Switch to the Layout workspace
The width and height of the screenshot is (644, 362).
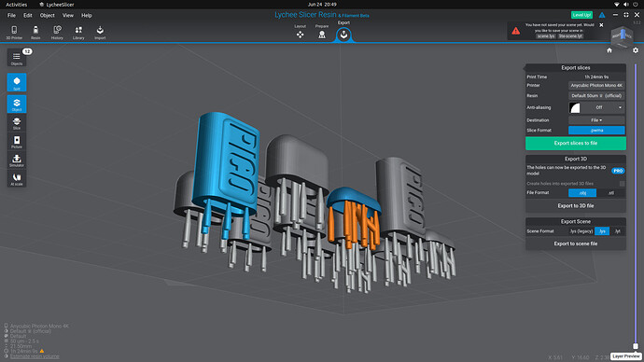tap(301, 32)
